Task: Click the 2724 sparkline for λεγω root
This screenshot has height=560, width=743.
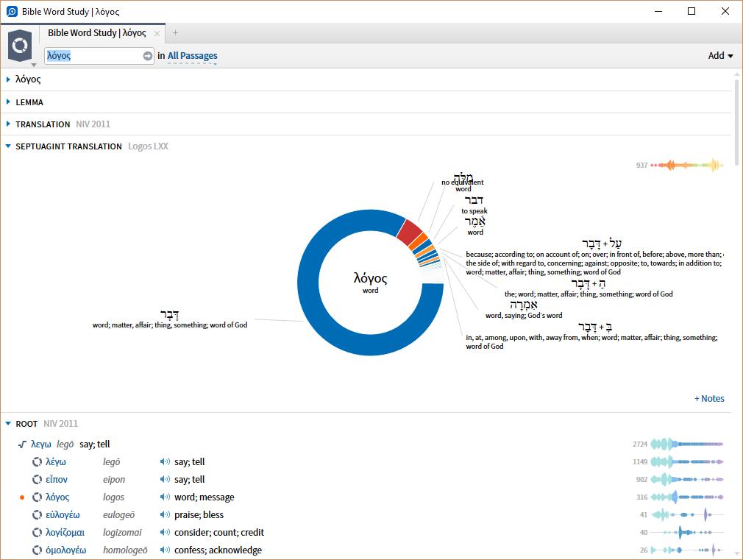Action: [687, 444]
